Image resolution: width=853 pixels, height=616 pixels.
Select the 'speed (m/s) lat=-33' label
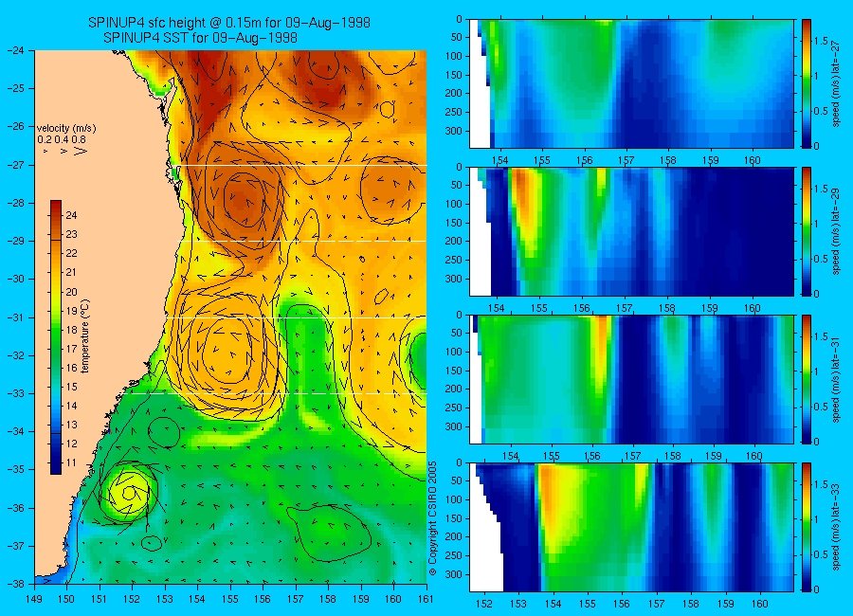pos(836,527)
